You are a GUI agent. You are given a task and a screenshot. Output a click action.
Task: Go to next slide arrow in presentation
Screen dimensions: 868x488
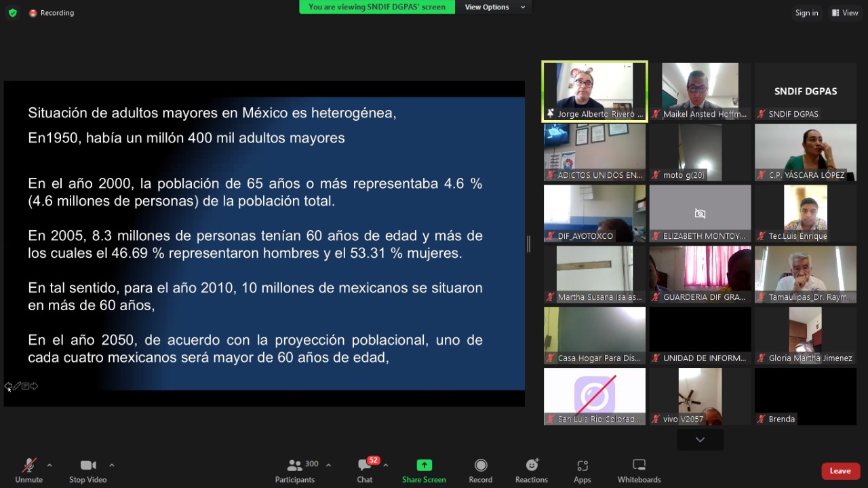34,386
